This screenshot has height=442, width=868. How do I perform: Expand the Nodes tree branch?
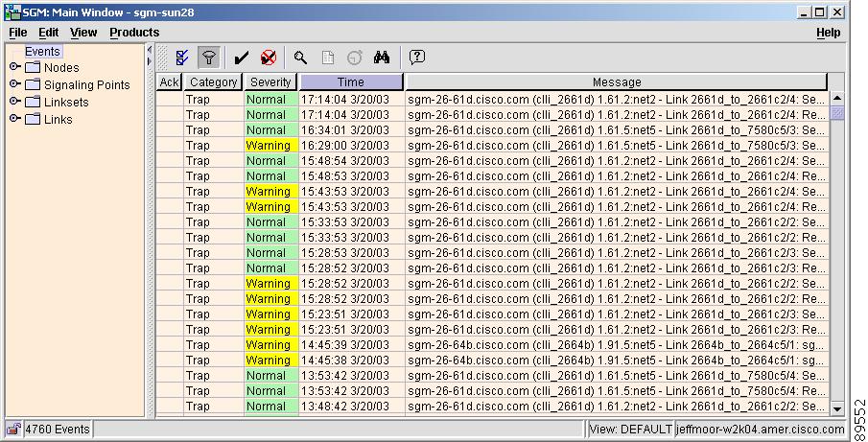[15, 67]
